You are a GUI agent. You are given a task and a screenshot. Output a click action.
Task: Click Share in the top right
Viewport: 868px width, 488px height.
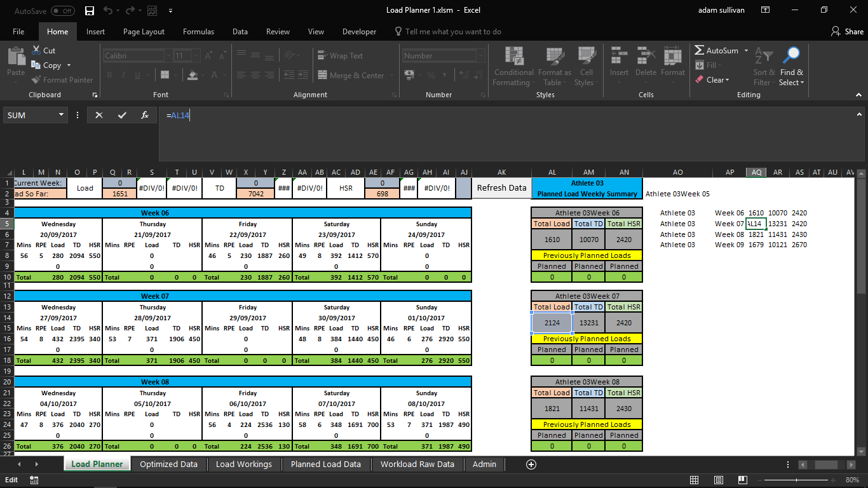click(x=847, y=32)
